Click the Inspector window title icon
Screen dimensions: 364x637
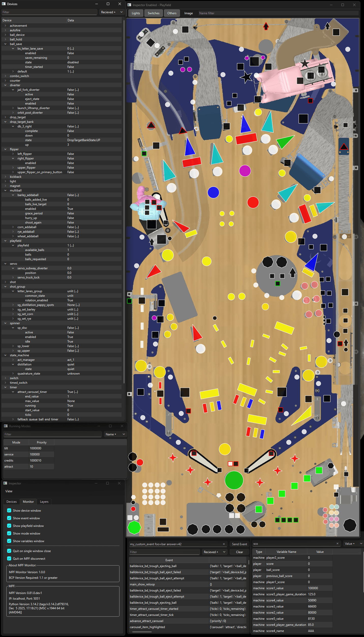click(5, 483)
